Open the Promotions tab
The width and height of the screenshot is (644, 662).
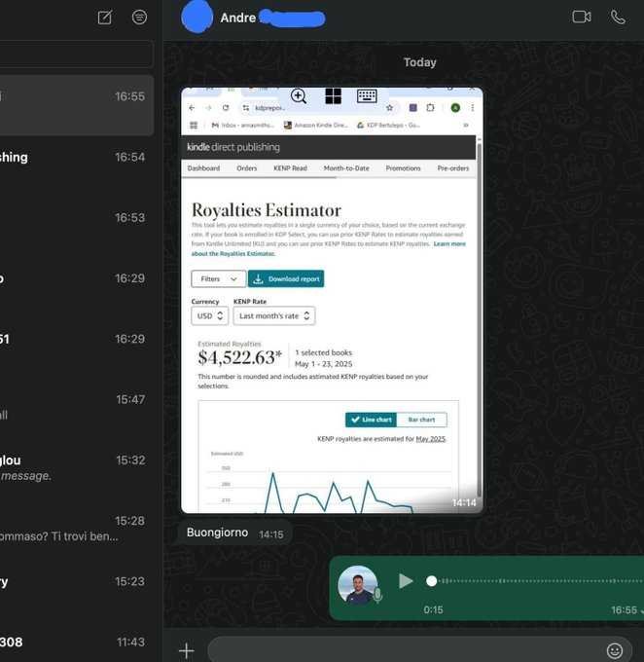click(x=403, y=168)
